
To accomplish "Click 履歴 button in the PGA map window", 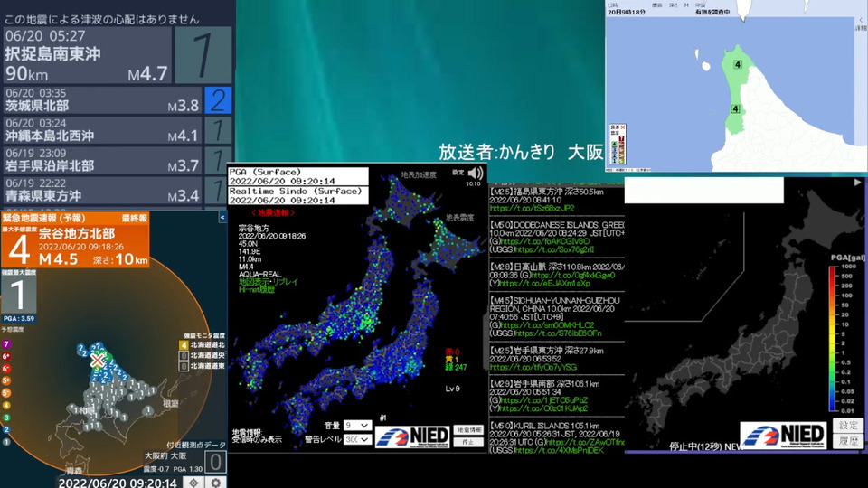I will (x=848, y=441).
